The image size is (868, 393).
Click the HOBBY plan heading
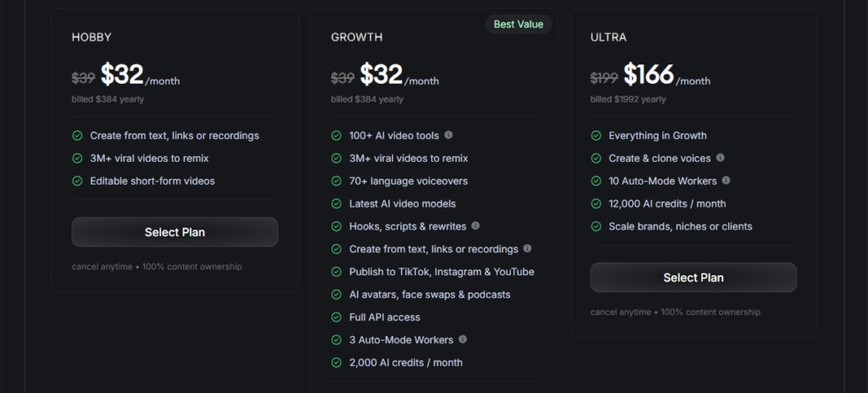[92, 37]
